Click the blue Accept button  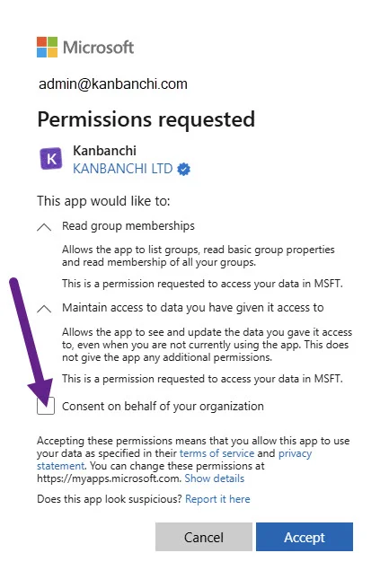tap(305, 537)
